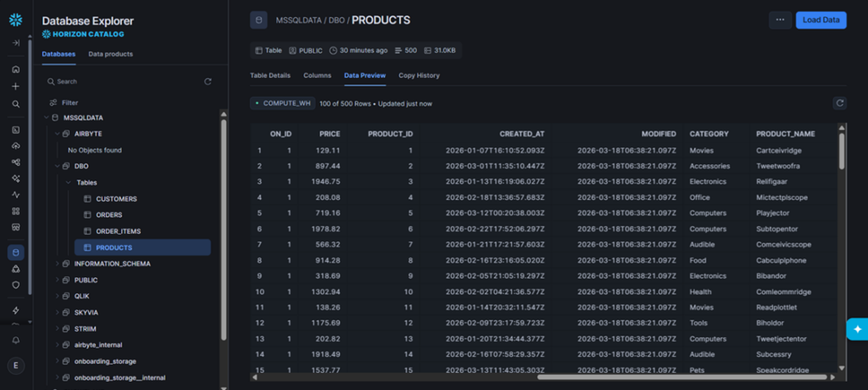
Task: Expand the sidebar with the arrow-bar icon
Action: coord(15,42)
